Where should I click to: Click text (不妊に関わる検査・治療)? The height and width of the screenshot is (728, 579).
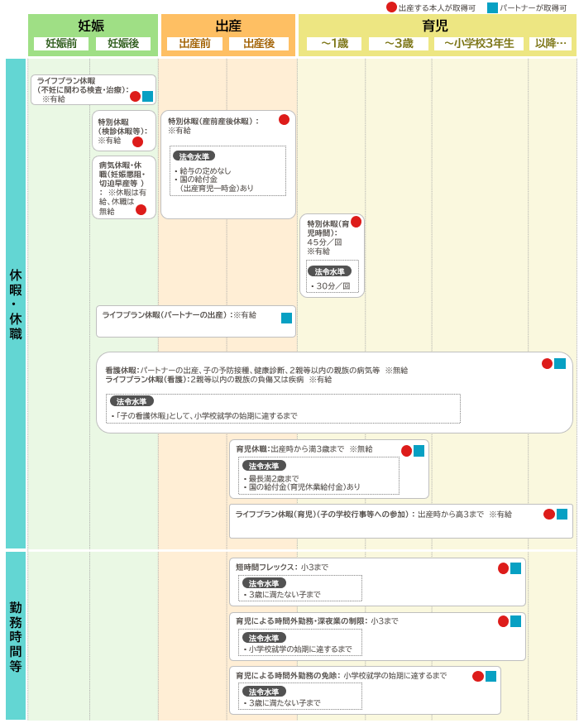tap(83, 90)
